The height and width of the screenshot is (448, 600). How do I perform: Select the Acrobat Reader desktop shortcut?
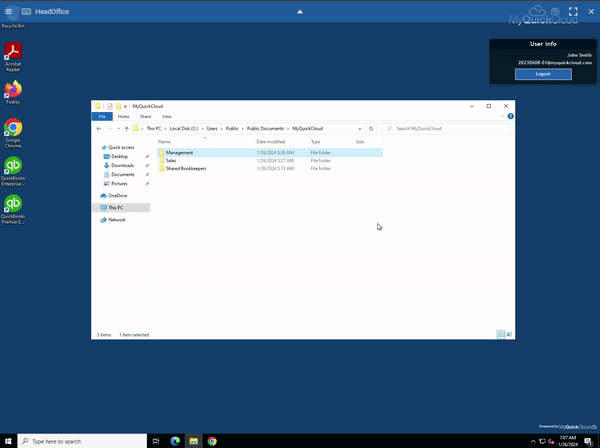(x=13, y=57)
